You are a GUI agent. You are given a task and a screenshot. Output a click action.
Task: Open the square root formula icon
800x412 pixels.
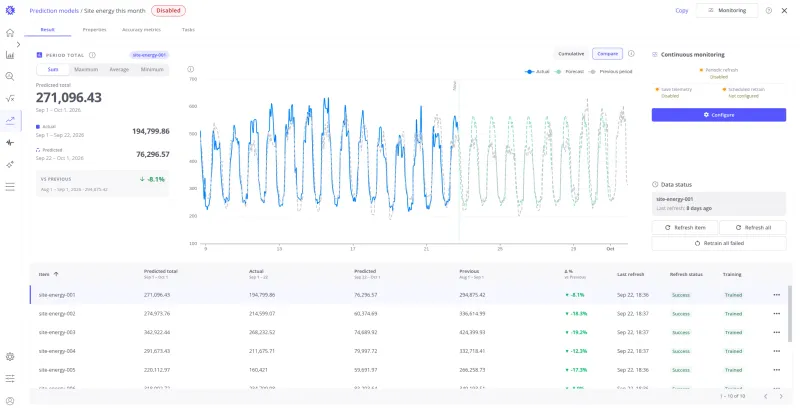pyautogui.click(x=10, y=99)
